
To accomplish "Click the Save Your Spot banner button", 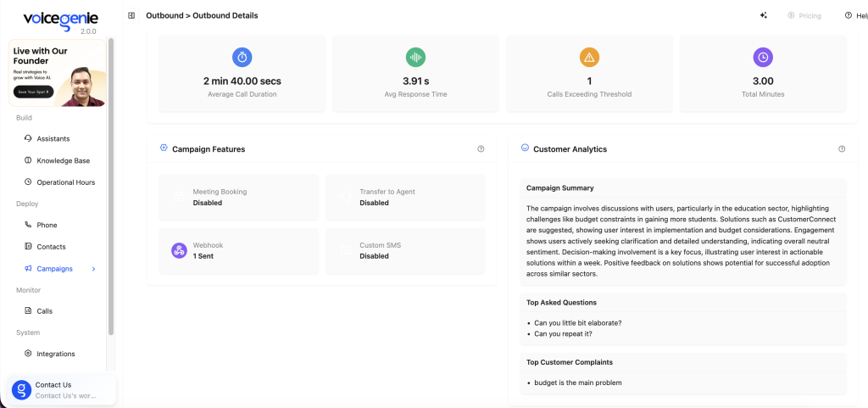I will pyautogui.click(x=34, y=91).
